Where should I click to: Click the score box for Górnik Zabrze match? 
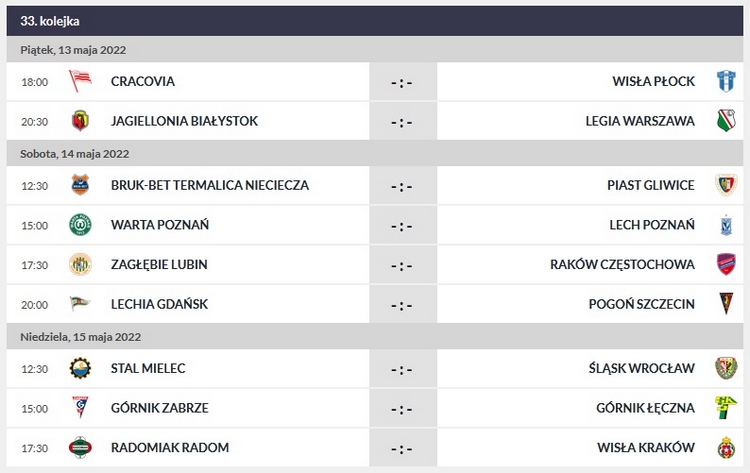[402, 408]
